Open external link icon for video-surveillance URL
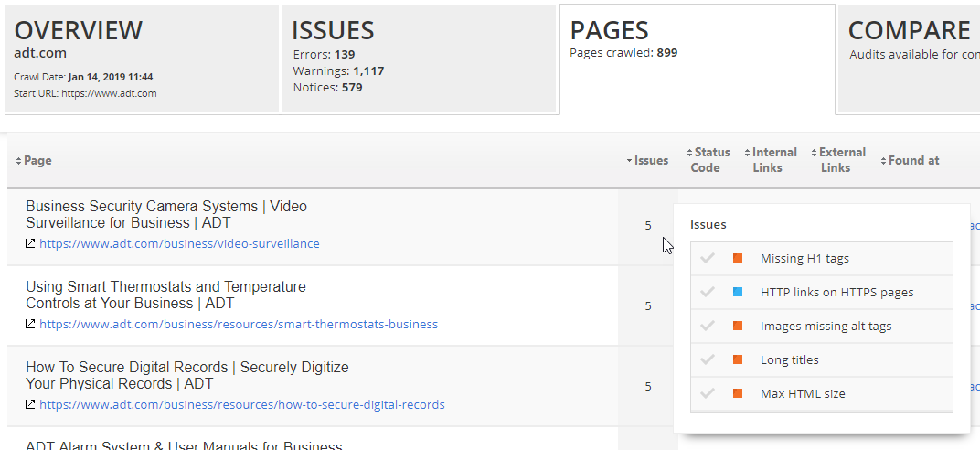Image resolution: width=980 pixels, height=450 pixels. [x=30, y=244]
